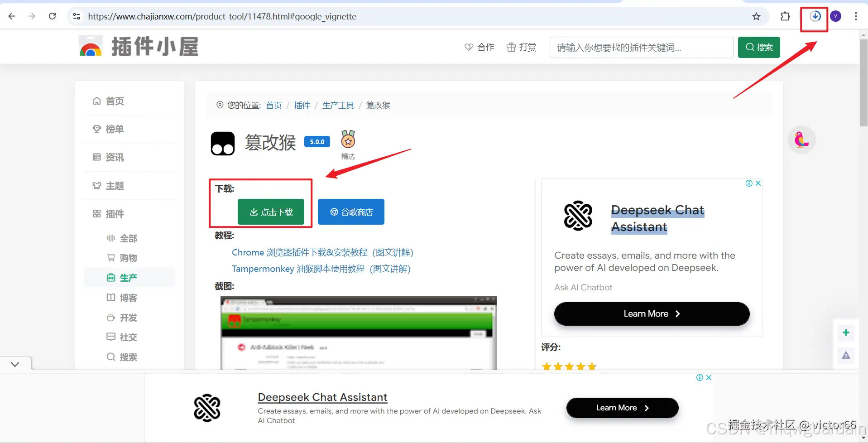
Task: Click the Deepseek logo in sidebar ad
Action: click(578, 216)
